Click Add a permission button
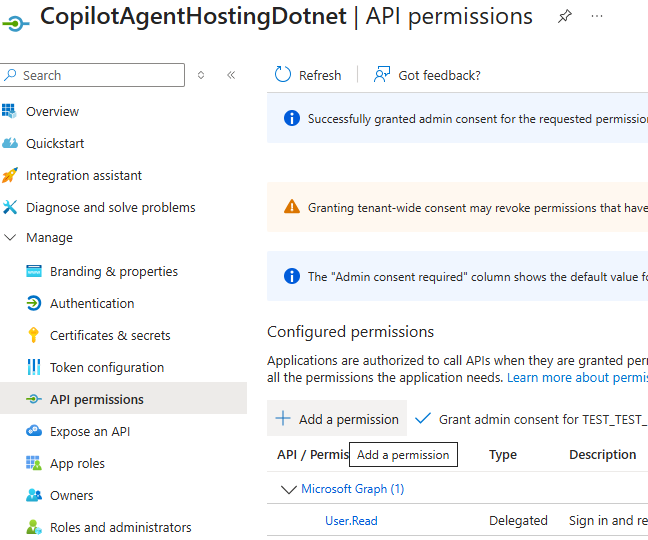The height and width of the screenshot is (540, 648). (x=337, y=419)
